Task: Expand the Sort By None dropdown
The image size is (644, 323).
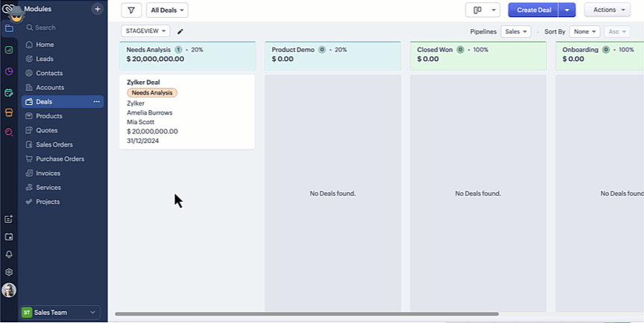Action: (584, 31)
